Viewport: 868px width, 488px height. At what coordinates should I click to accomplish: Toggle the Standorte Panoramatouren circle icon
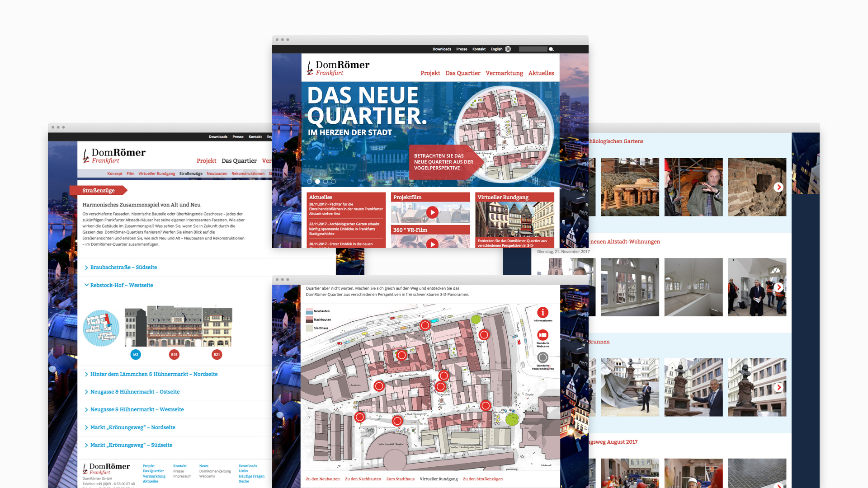tap(542, 357)
